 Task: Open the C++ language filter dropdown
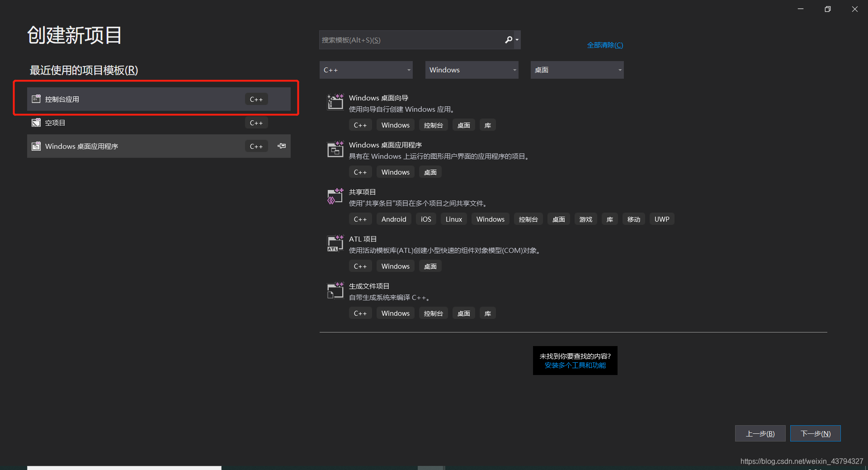(x=366, y=70)
